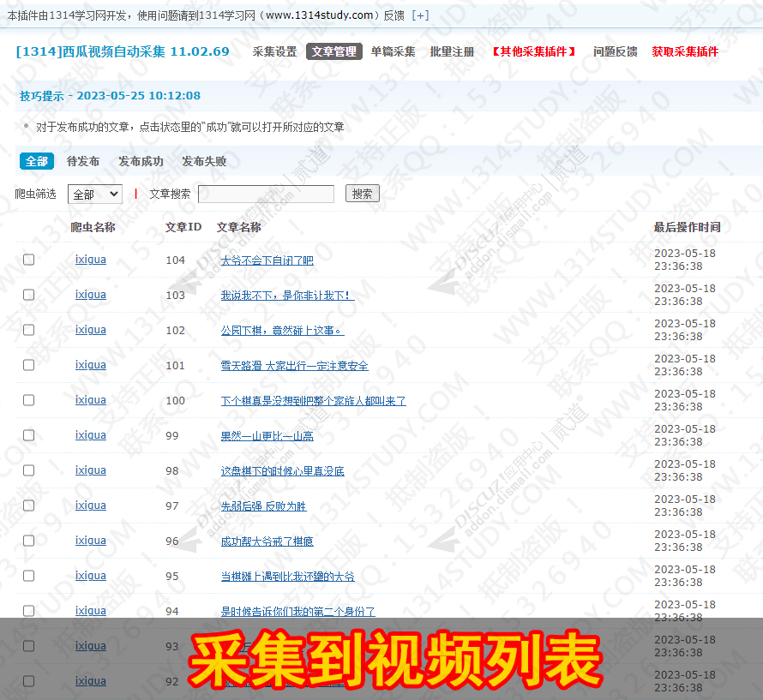Click the 搜索 button

pos(362,194)
